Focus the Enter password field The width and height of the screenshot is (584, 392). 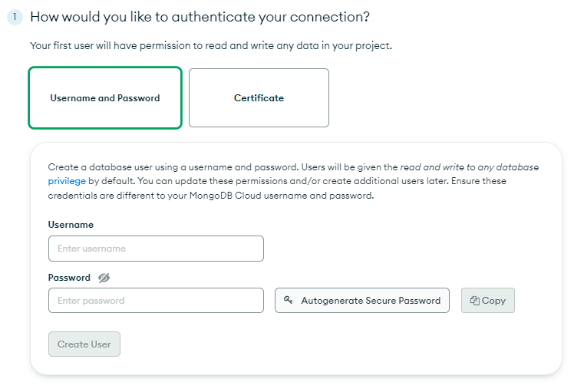coord(156,301)
